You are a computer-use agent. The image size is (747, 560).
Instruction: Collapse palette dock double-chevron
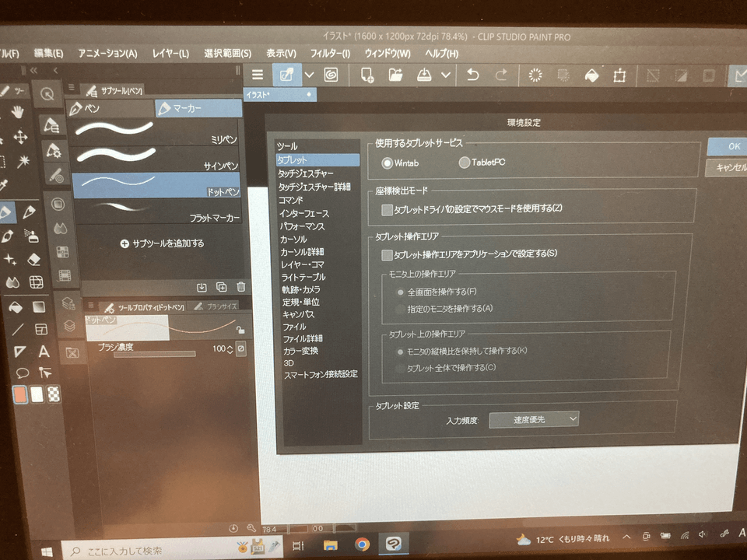coord(33,71)
